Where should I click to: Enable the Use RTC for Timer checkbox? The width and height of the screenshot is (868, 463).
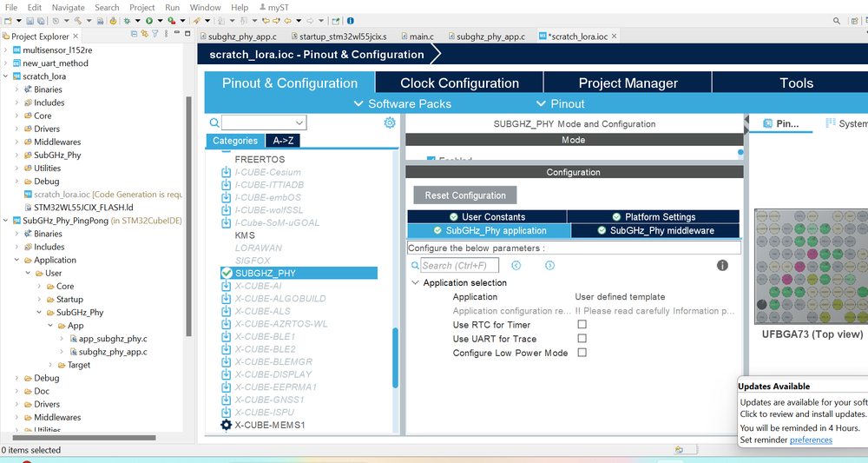pyautogui.click(x=582, y=324)
